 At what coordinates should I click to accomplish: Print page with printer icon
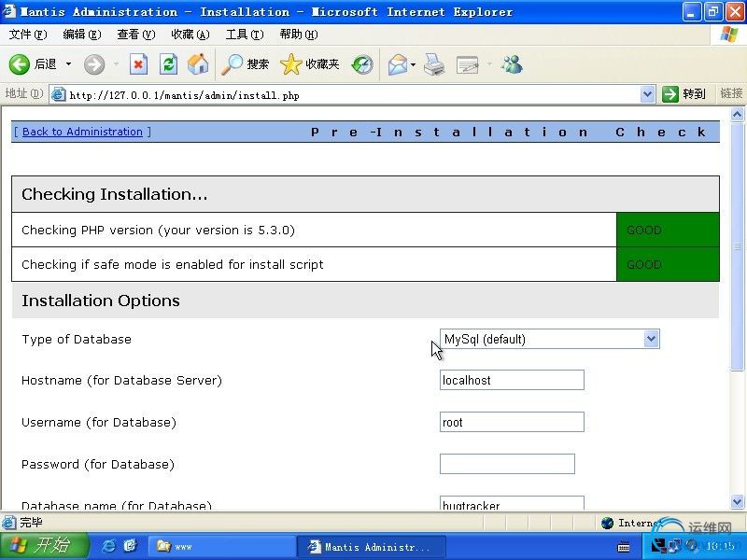[434, 64]
